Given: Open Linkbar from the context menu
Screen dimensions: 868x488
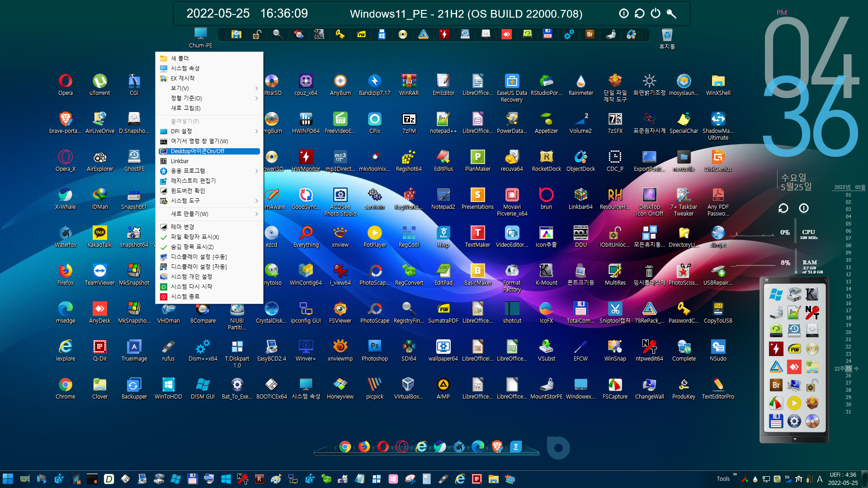Looking at the screenshot, I should [x=209, y=161].
